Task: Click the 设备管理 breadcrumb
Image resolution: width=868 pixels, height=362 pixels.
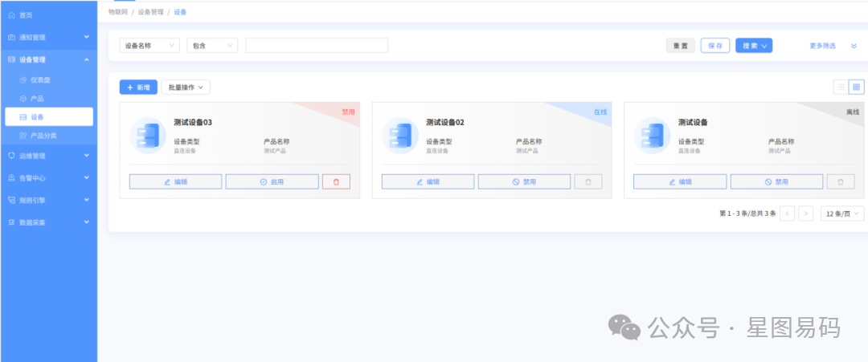Action: click(150, 11)
